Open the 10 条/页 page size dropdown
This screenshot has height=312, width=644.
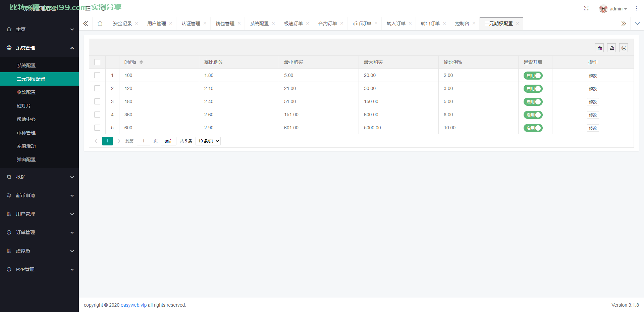click(208, 141)
